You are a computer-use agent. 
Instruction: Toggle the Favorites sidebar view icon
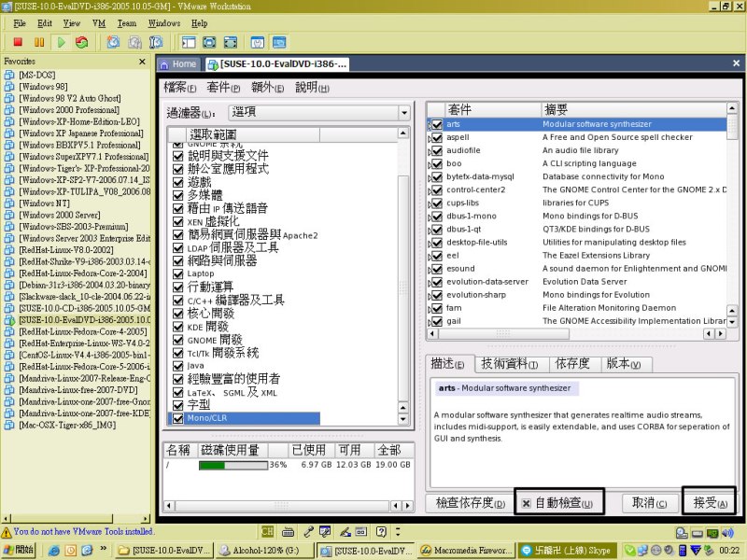[x=189, y=42]
